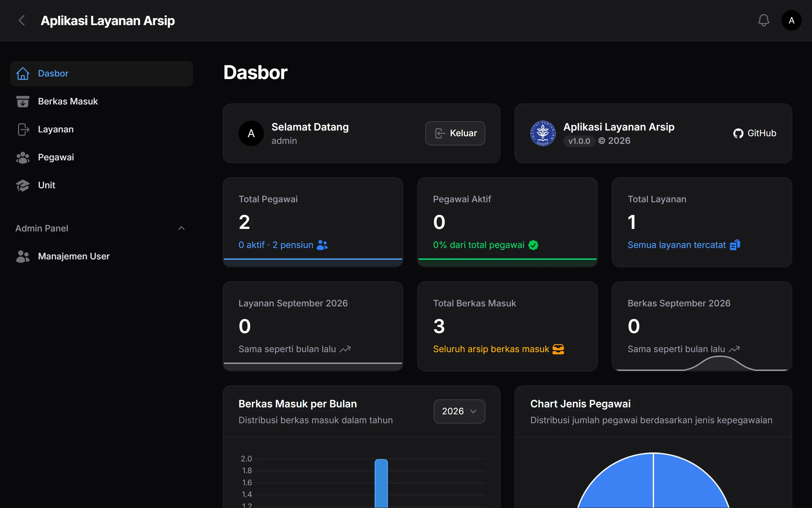Click the green verified badge under Pegawai Aktif
The width and height of the screenshot is (812, 508).
(533, 245)
